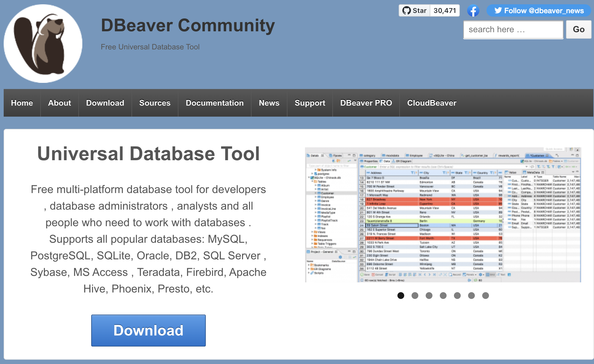Open the Home menu item
The image size is (594, 364).
click(21, 103)
